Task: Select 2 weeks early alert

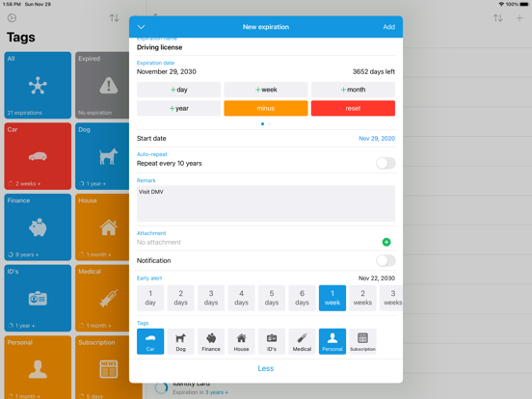Action: pyautogui.click(x=362, y=298)
